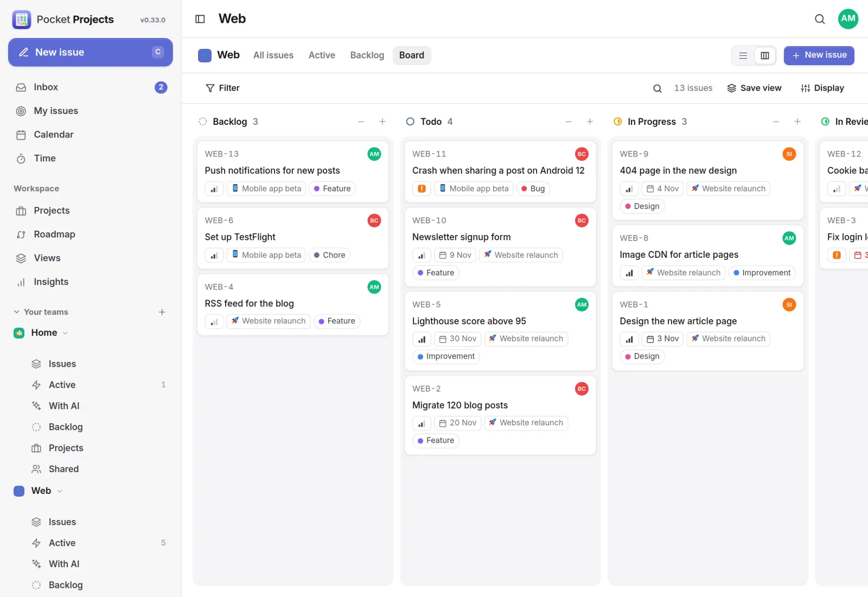The width and height of the screenshot is (868, 597).
Task: Click the priority bars icon on WEB-13
Action: 214,189
